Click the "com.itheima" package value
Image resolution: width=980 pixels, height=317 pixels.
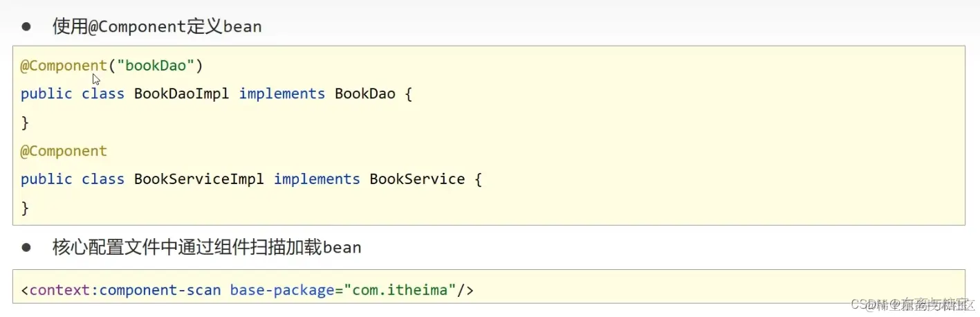[x=400, y=289]
